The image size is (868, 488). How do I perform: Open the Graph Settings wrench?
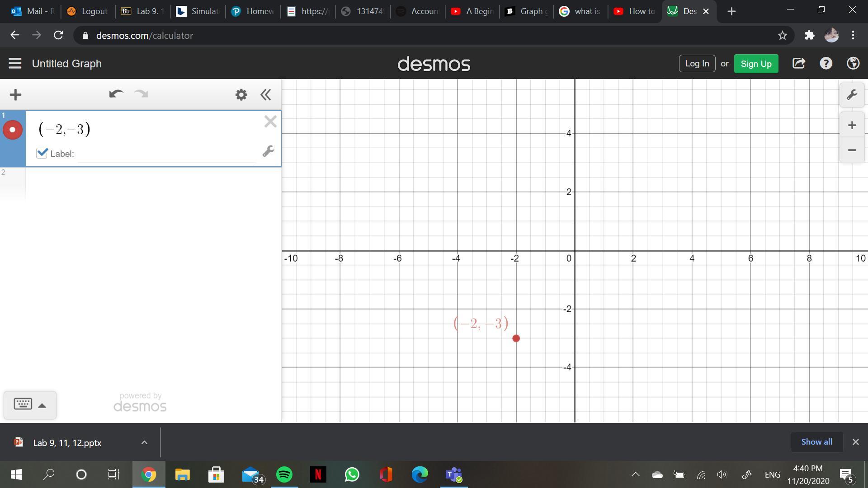point(852,95)
